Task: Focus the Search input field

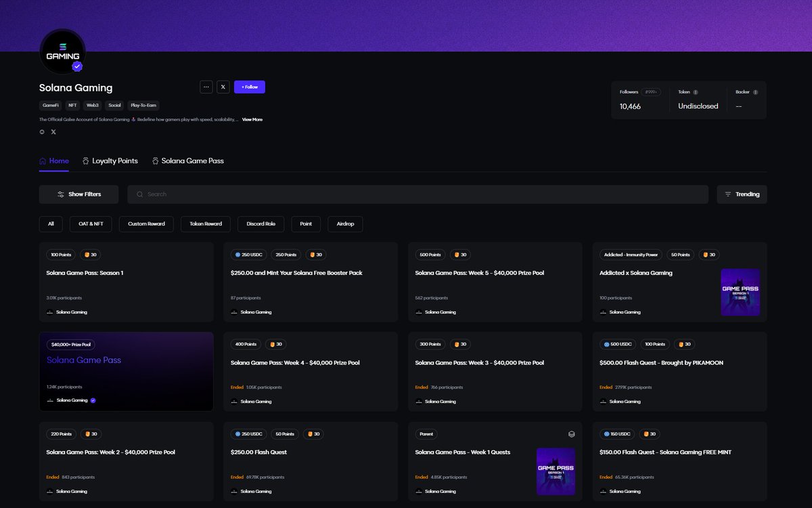Action: point(418,194)
